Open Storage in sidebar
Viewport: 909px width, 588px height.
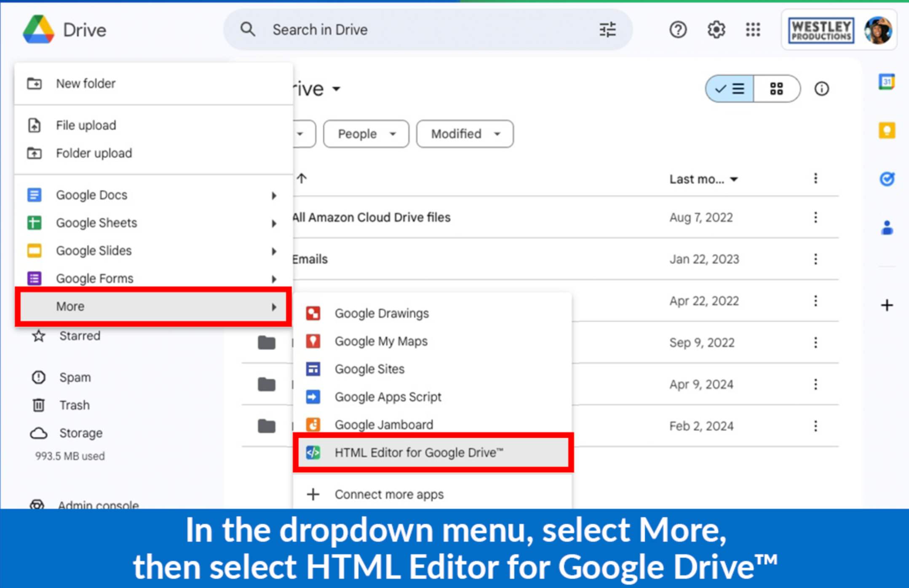(x=67, y=433)
